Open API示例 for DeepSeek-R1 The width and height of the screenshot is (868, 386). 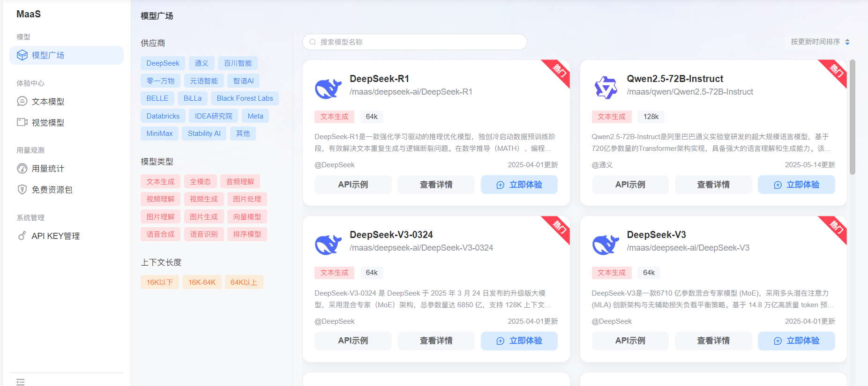tap(353, 185)
